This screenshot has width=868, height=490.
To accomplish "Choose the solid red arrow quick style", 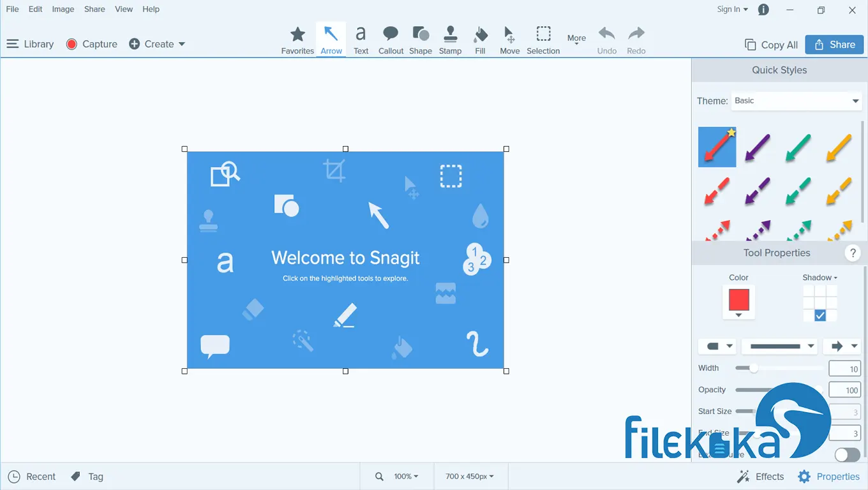I will tap(717, 147).
